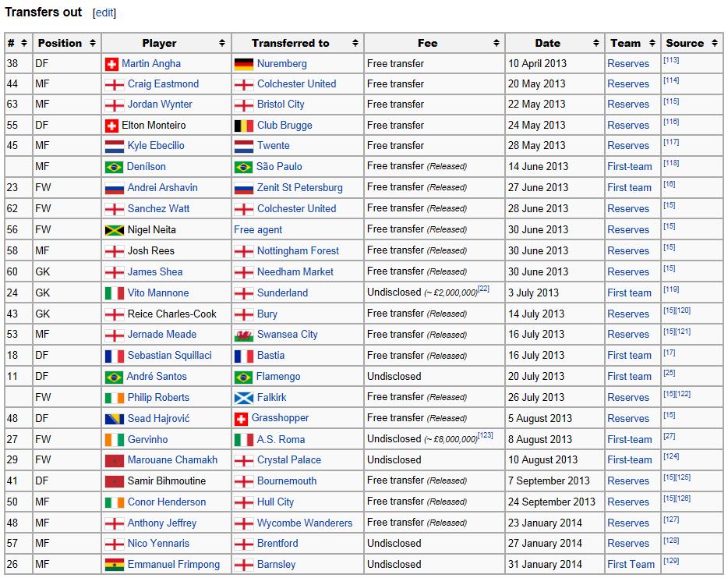Sort table by Position column arrows
The height and width of the screenshot is (578, 728).
[x=93, y=44]
